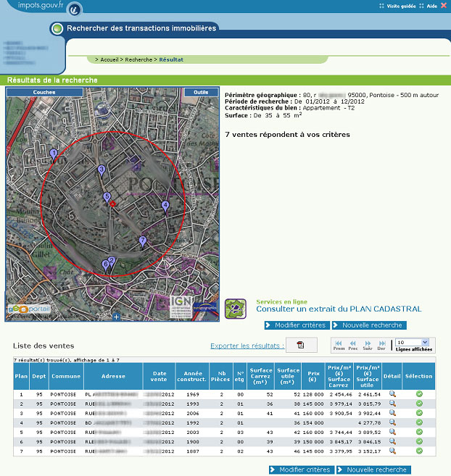
Task: Open detail magnifier for sale row 4
Action: coord(392,422)
